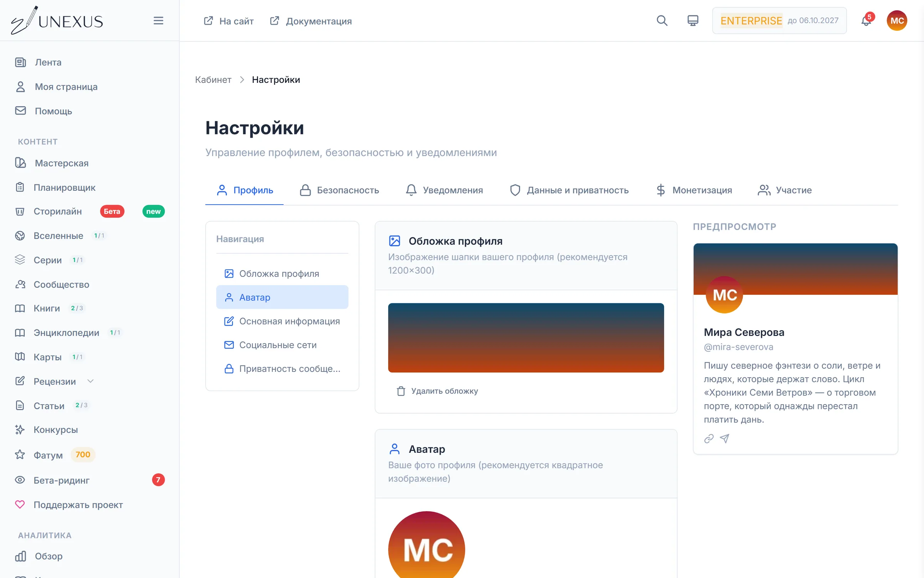The width and height of the screenshot is (924, 578).
Task: Click the Серии layers icon
Action: point(20,260)
